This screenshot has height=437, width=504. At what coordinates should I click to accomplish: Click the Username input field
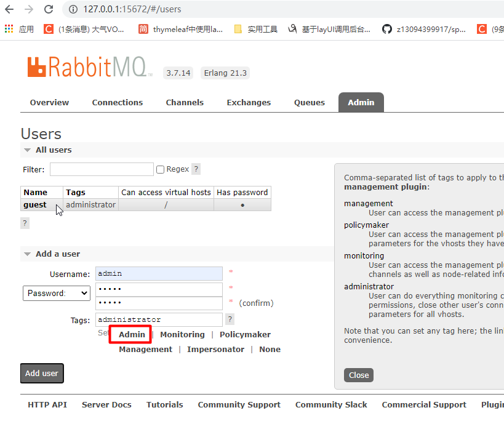(x=159, y=274)
